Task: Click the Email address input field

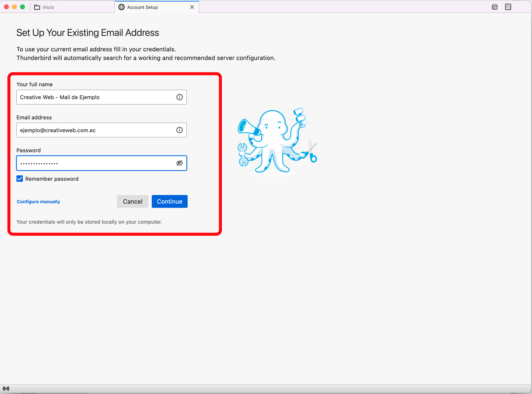Action: tap(101, 130)
